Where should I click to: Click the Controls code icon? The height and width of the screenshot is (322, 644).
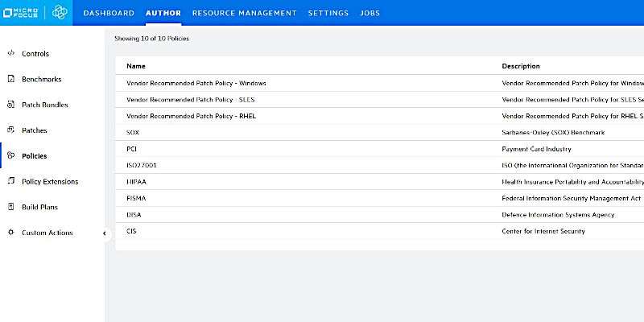tap(11, 53)
